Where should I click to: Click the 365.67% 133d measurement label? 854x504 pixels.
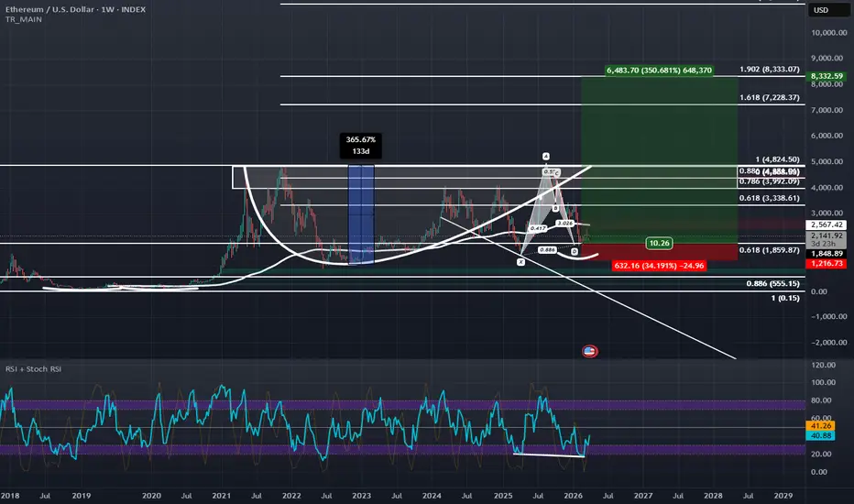(360, 146)
